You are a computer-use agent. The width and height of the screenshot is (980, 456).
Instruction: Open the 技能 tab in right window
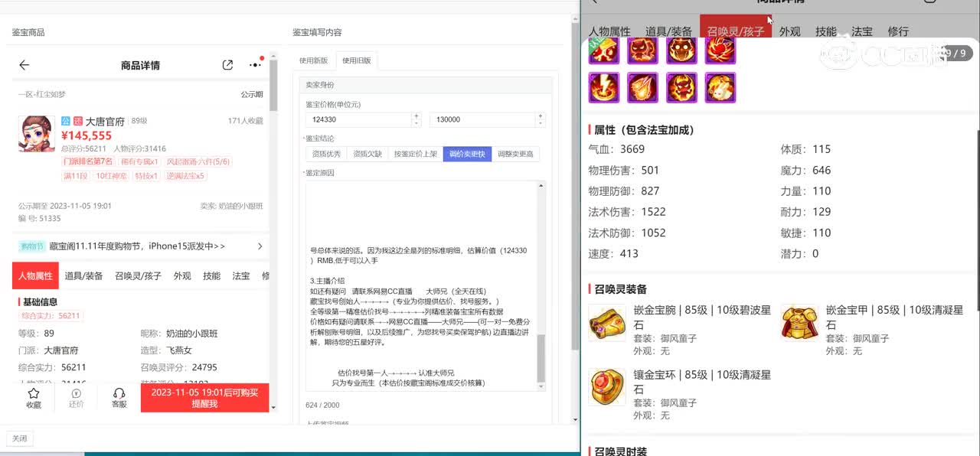click(825, 31)
